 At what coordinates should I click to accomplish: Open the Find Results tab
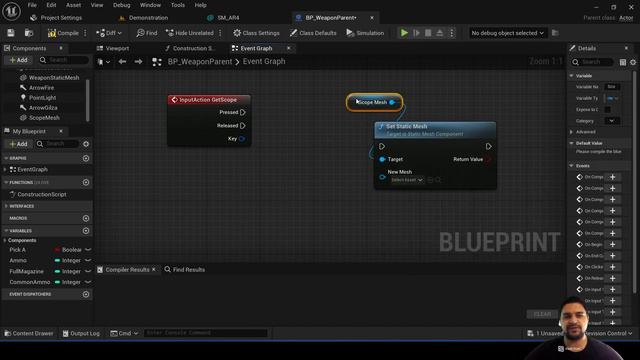point(185,270)
